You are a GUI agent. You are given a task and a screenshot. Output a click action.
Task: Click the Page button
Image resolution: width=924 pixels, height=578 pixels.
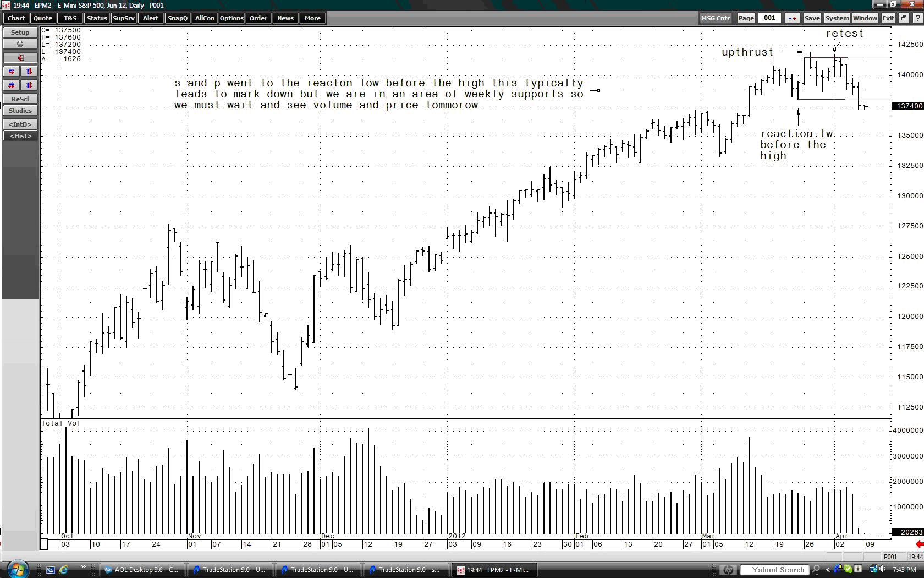click(x=746, y=18)
